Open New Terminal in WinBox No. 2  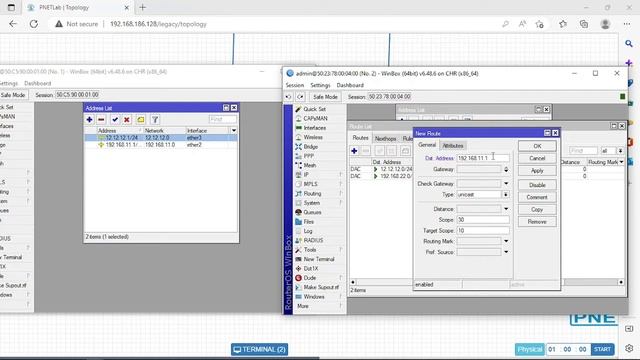point(319,259)
